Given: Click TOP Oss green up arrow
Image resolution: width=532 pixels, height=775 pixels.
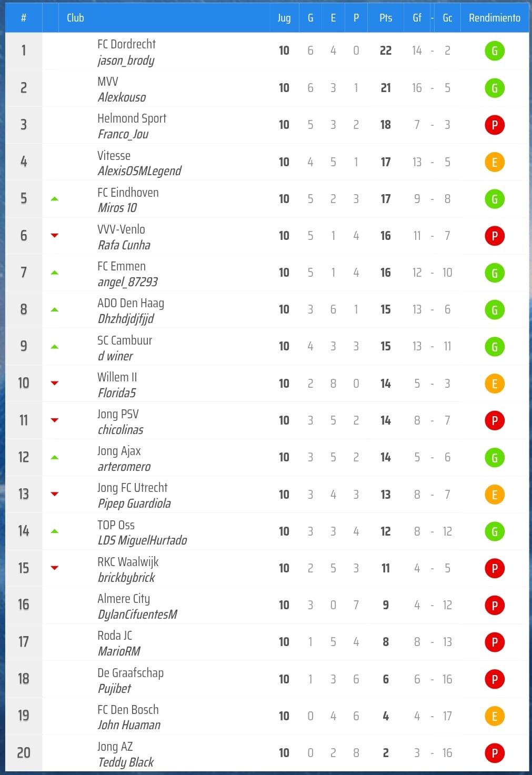Looking at the screenshot, I should tap(54, 531).
